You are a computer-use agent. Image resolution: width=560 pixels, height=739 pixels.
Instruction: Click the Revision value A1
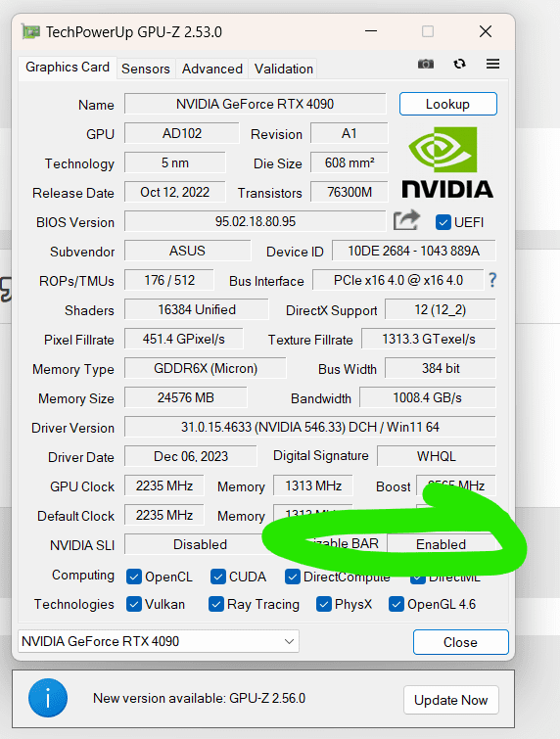349,133
